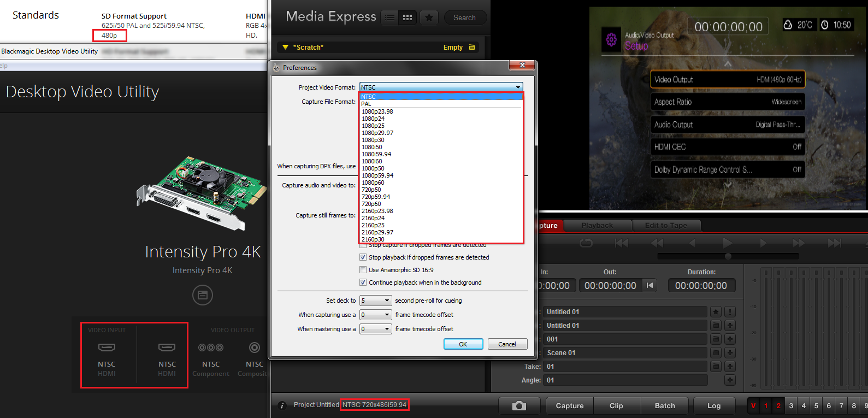Mark the clip as favorite with star button
868x418 pixels.
tap(716, 312)
